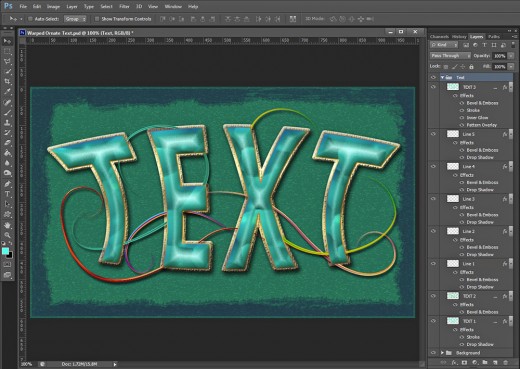Image resolution: width=520 pixels, height=369 pixels.
Task: Collapse the Text group triangle
Action: point(442,77)
